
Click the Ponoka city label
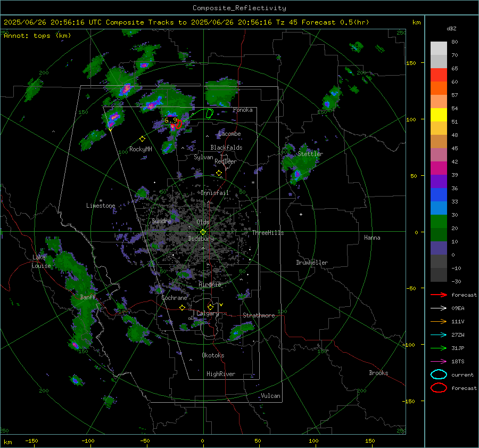click(x=243, y=110)
